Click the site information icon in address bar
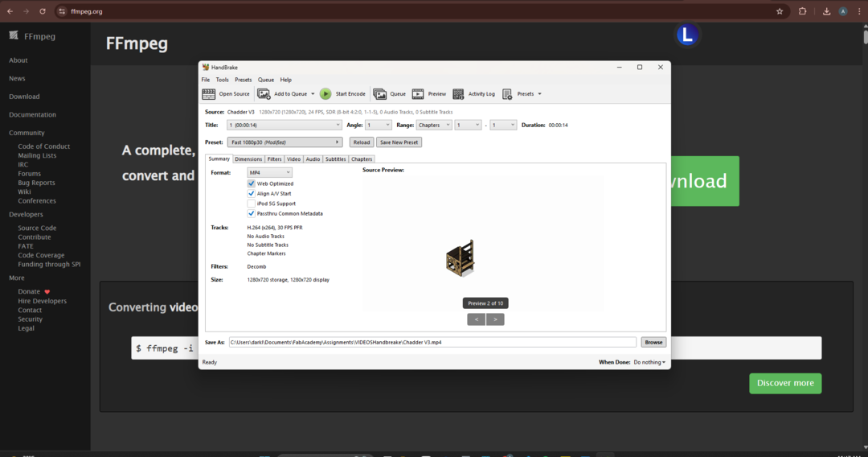Screen dimensions: 868x457 point(62,11)
